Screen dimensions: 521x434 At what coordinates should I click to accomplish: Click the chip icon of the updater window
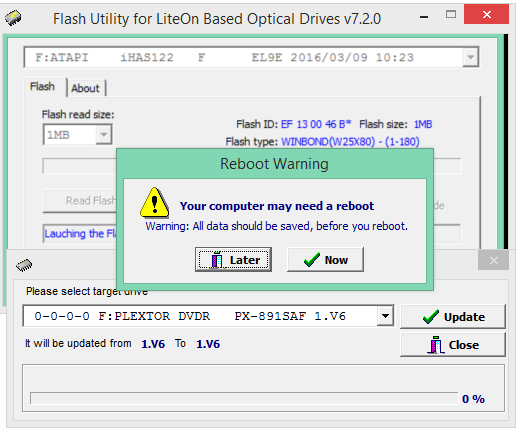[x=24, y=265]
